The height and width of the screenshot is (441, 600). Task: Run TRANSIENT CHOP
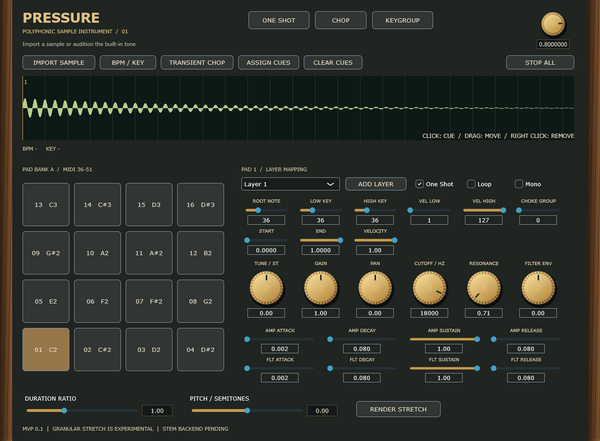(197, 62)
